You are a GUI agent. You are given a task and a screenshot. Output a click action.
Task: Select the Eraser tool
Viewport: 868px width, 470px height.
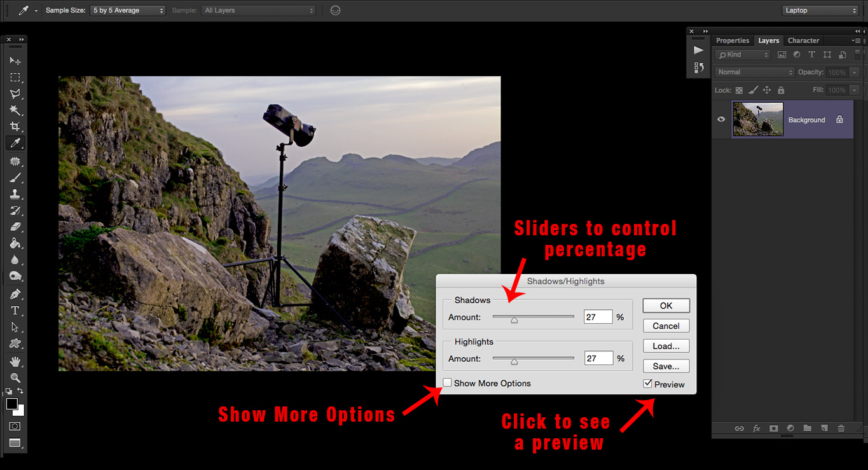click(15, 227)
